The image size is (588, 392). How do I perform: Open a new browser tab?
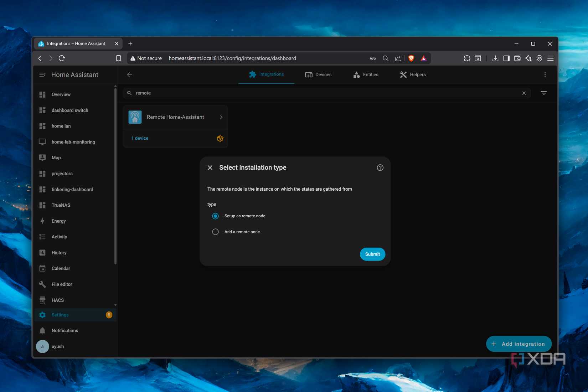click(130, 43)
